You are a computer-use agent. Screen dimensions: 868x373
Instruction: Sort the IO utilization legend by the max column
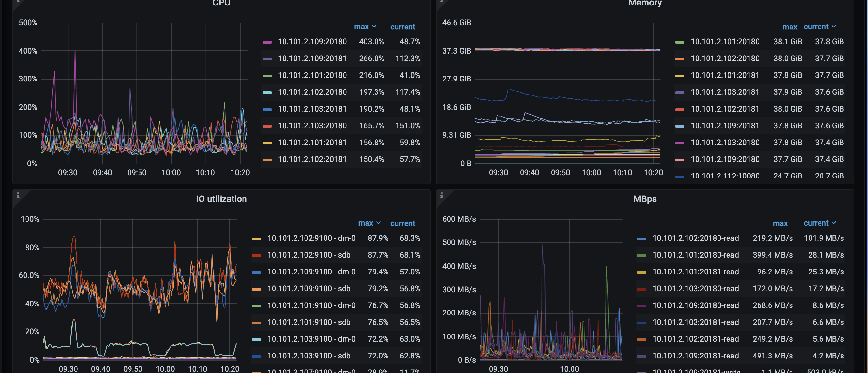pos(366,223)
